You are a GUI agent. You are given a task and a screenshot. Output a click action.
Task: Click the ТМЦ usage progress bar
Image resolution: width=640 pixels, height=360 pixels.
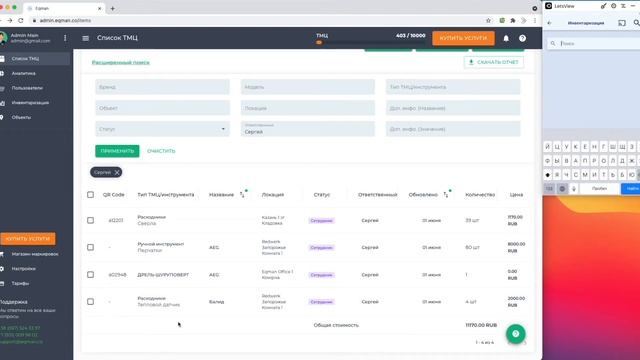click(x=370, y=42)
